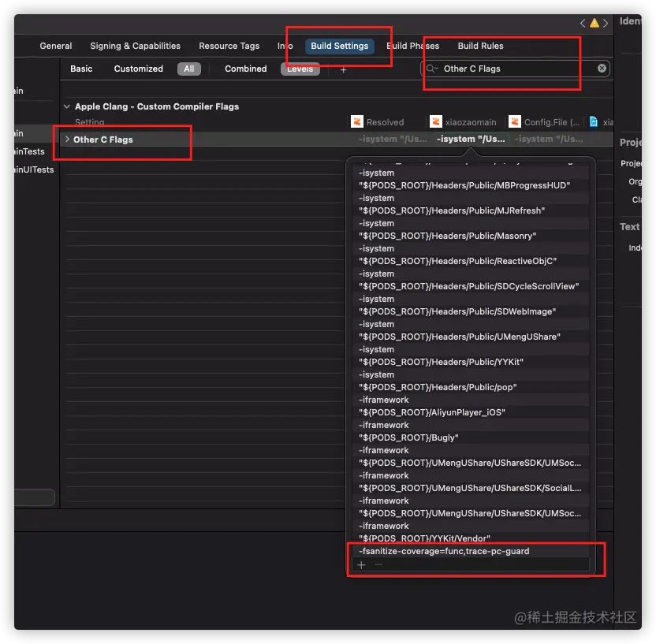Viewport: 656px width, 644px height.
Task: Select Config.File column value -isystem
Action: coord(549,140)
